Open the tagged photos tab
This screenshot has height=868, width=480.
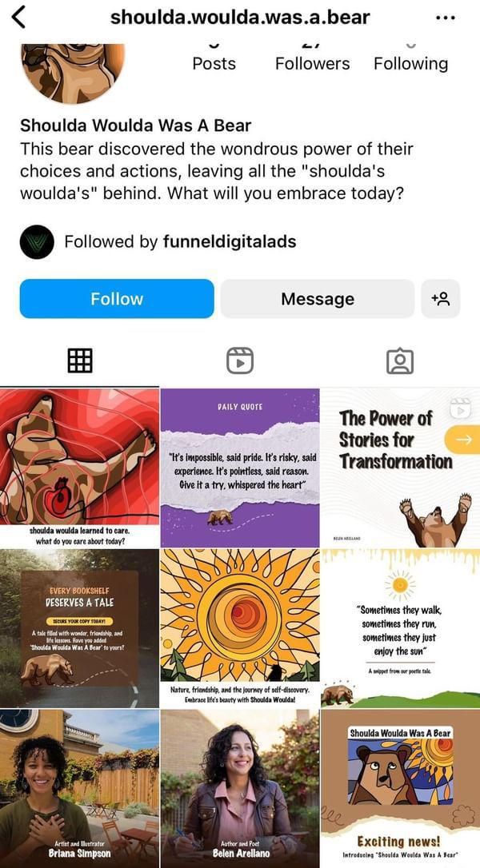point(400,360)
